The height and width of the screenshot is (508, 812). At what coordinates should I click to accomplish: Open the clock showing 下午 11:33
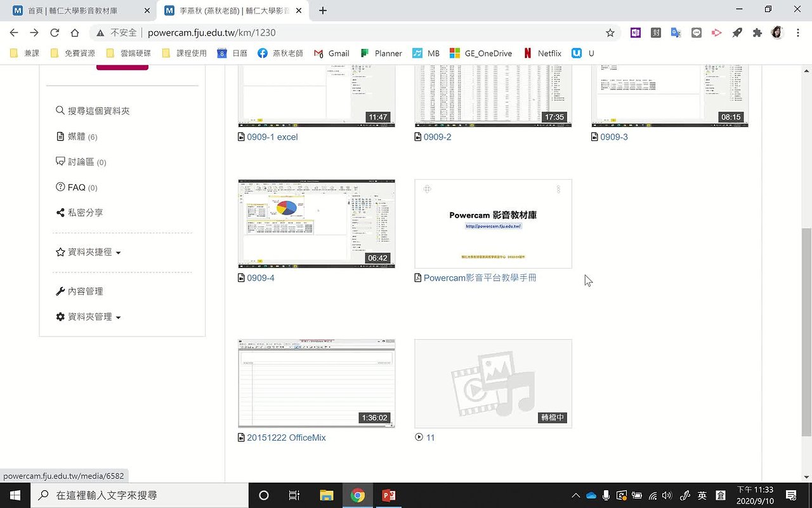[x=755, y=495]
